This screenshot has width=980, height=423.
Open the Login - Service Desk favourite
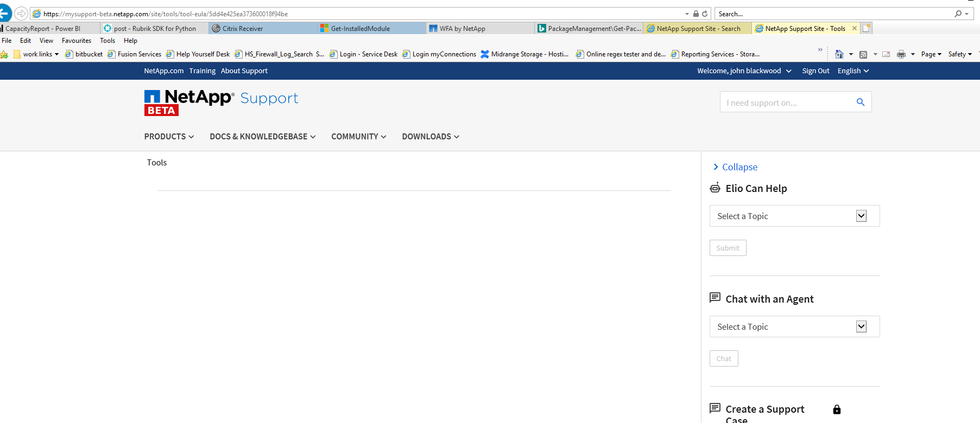tap(363, 54)
